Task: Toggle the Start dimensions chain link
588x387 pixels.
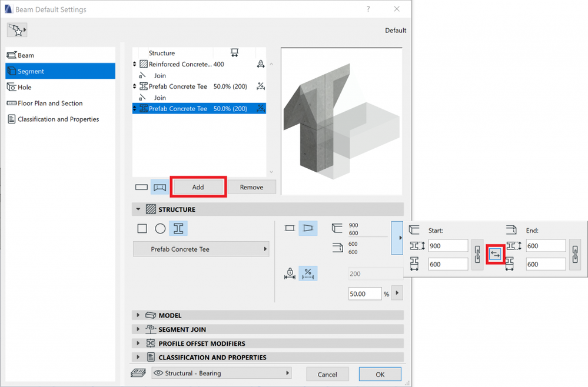Action: coord(477,255)
